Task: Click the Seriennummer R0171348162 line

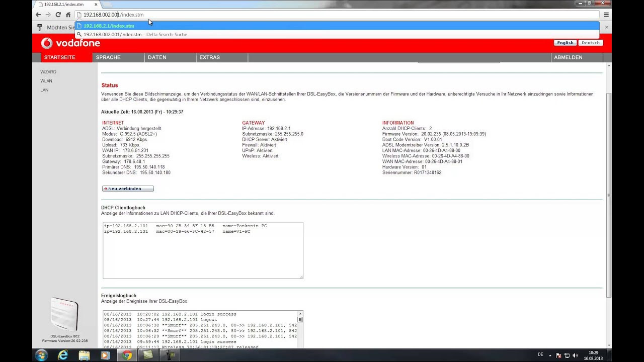Action: pyautogui.click(x=412, y=172)
